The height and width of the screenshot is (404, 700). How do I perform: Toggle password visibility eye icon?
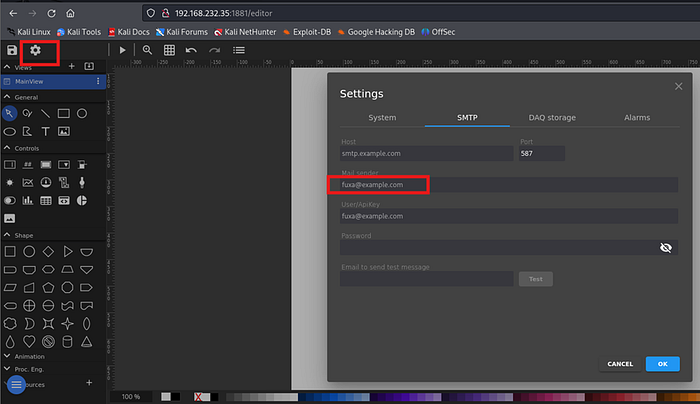[x=666, y=247]
